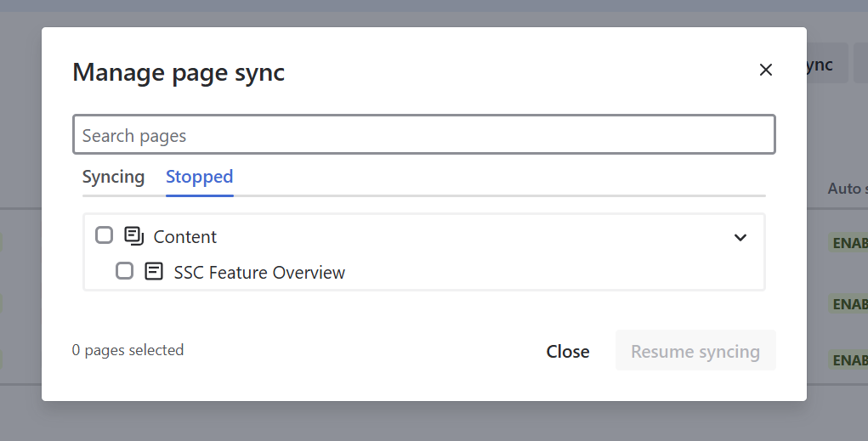Collapse the Content tree with the chevron
The image size is (868, 441).
pos(740,237)
